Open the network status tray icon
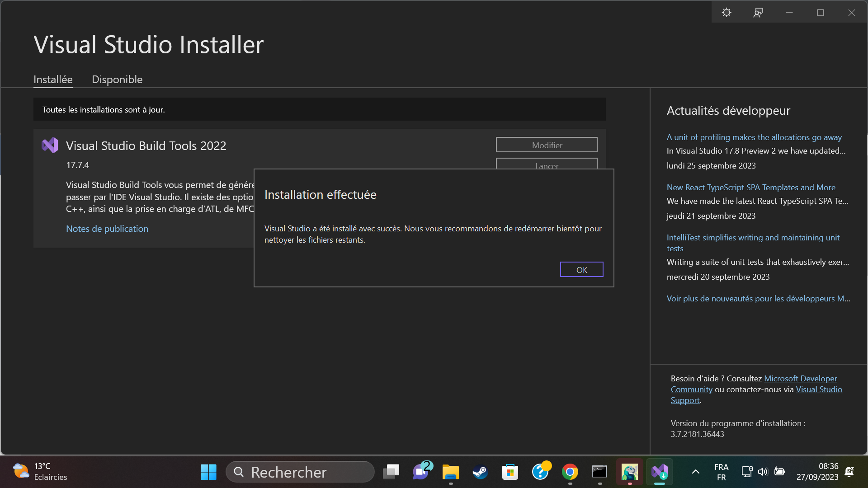868x488 pixels. coord(747,472)
